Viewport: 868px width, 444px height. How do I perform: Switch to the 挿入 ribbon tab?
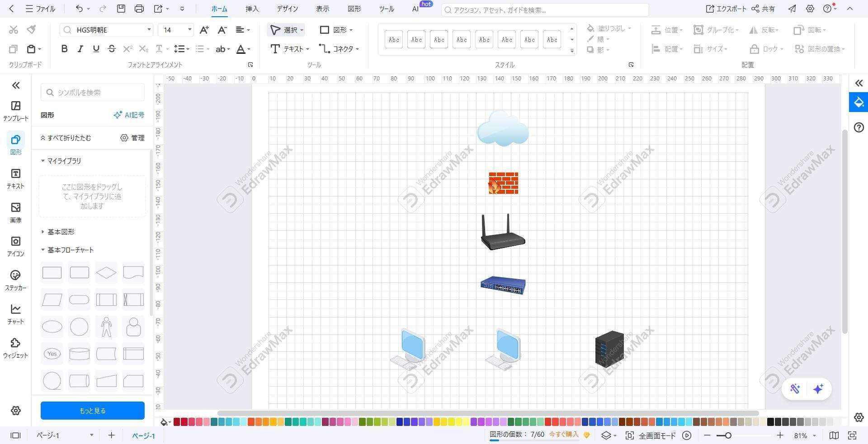(x=252, y=9)
